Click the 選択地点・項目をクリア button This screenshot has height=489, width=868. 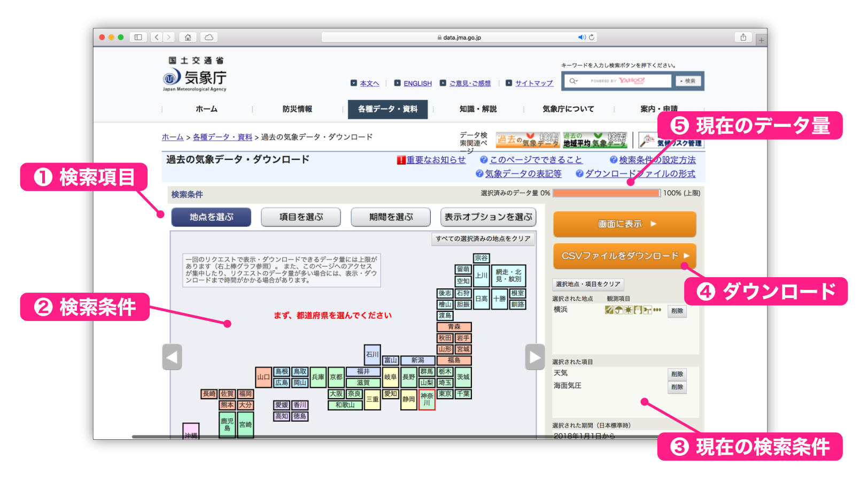click(588, 285)
